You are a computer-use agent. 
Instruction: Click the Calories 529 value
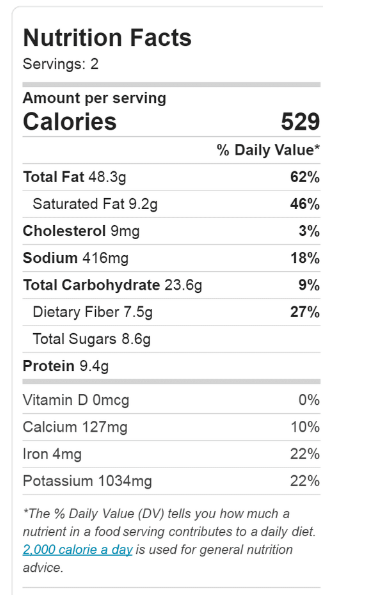pyautogui.click(x=300, y=121)
